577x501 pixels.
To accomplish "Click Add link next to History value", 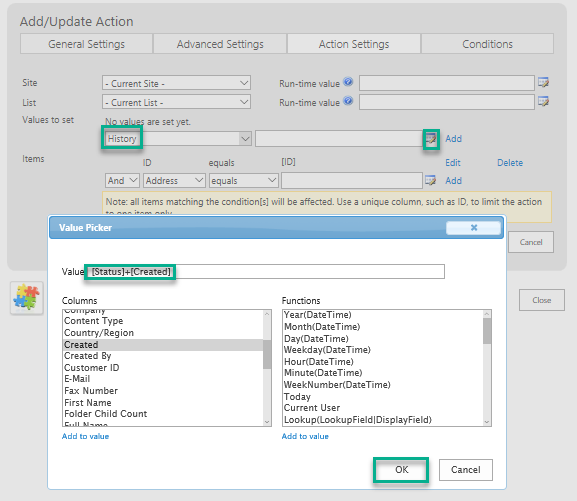I will click(453, 139).
